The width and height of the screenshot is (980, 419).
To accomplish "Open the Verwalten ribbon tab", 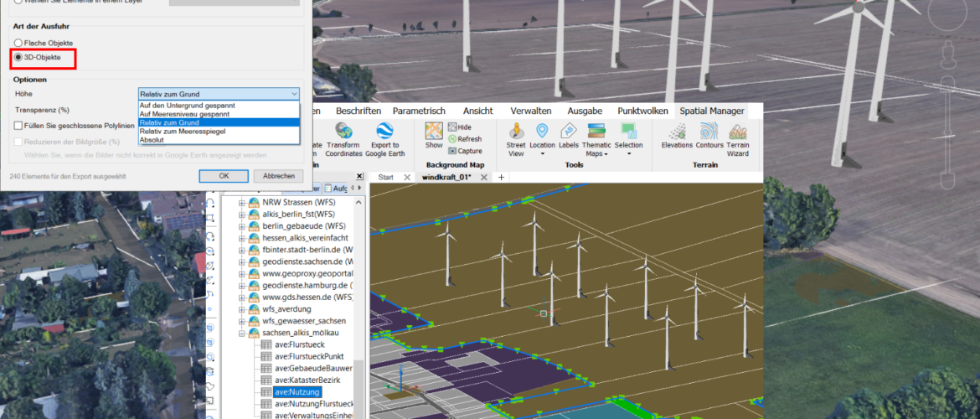I will [x=531, y=111].
